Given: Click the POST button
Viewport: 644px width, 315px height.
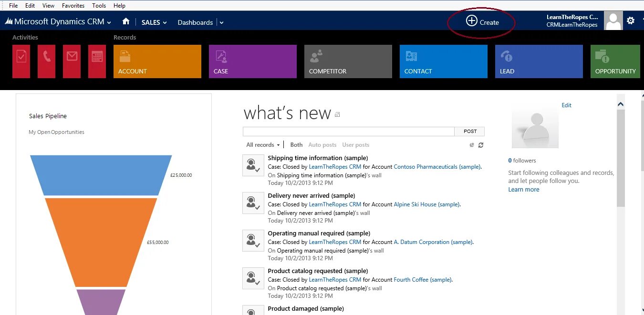Looking at the screenshot, I should [x=470, y=132].
